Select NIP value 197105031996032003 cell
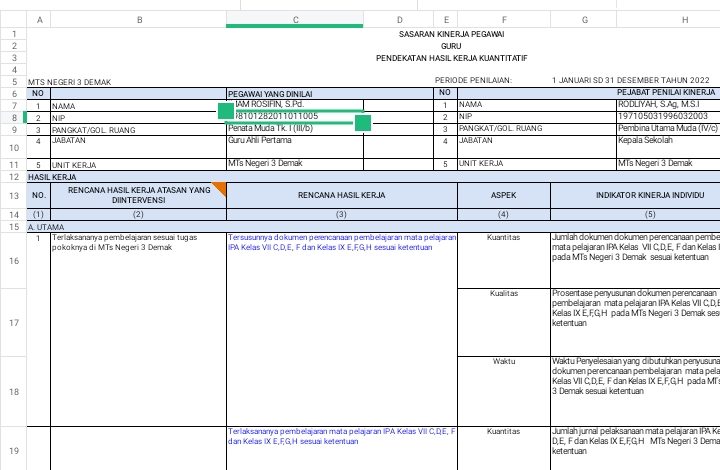Screen dimensions: 720x470 coord(668,117)
